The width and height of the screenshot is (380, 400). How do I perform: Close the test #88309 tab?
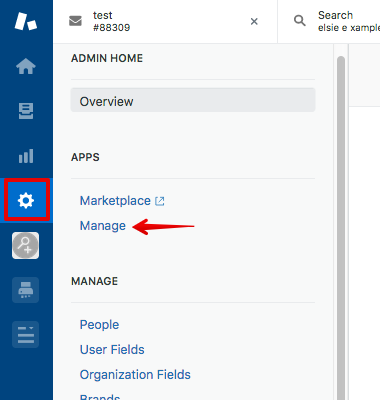coord(254,21)
